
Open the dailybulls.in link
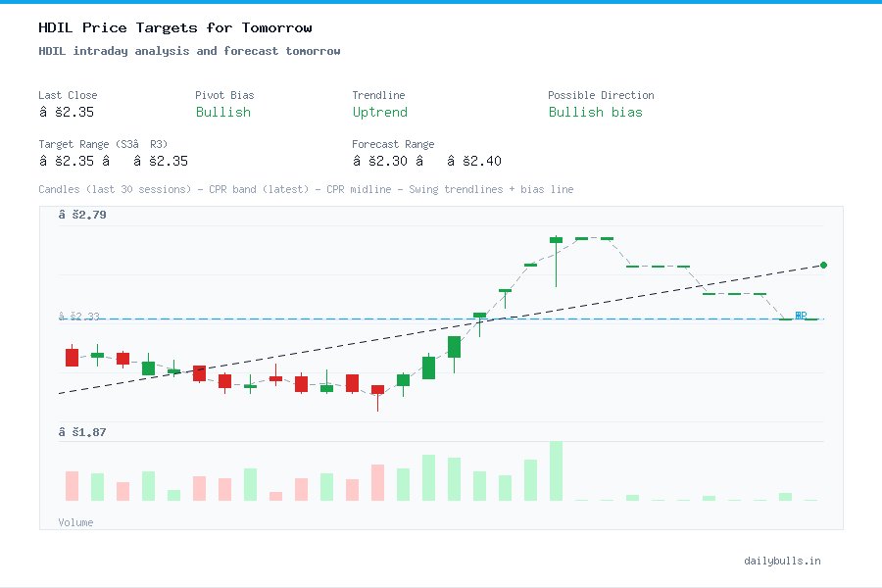point(784,561)
